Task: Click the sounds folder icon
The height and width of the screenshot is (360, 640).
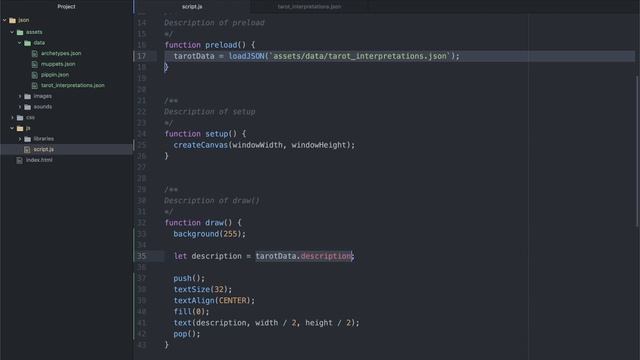Action: click(x=27, y=107)
